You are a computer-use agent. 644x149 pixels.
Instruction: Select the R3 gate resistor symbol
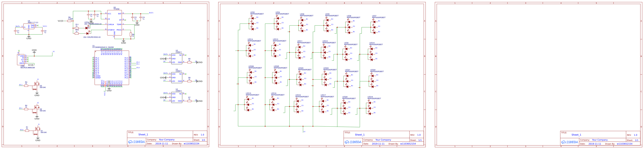pos(26,86)
